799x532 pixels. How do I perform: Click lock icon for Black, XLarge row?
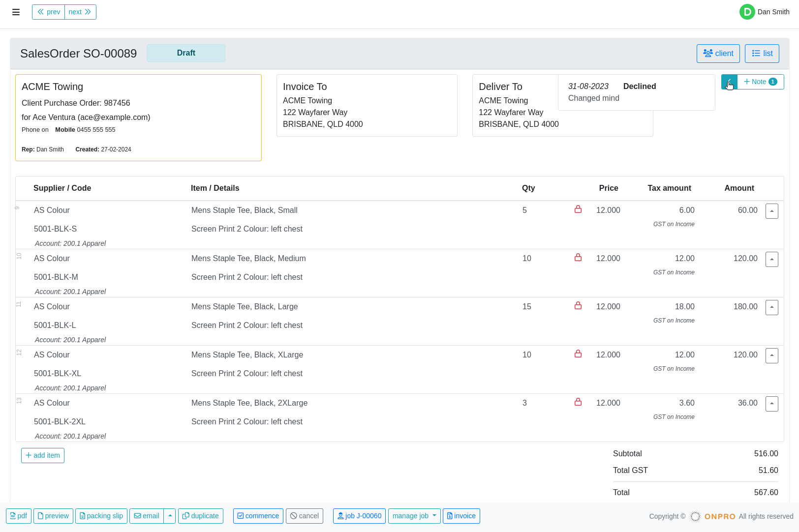[578, 354]
